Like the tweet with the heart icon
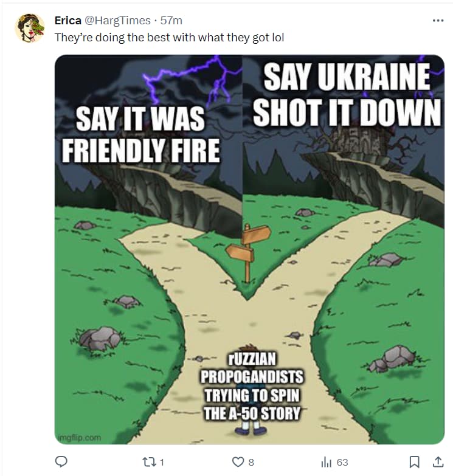 238,462
